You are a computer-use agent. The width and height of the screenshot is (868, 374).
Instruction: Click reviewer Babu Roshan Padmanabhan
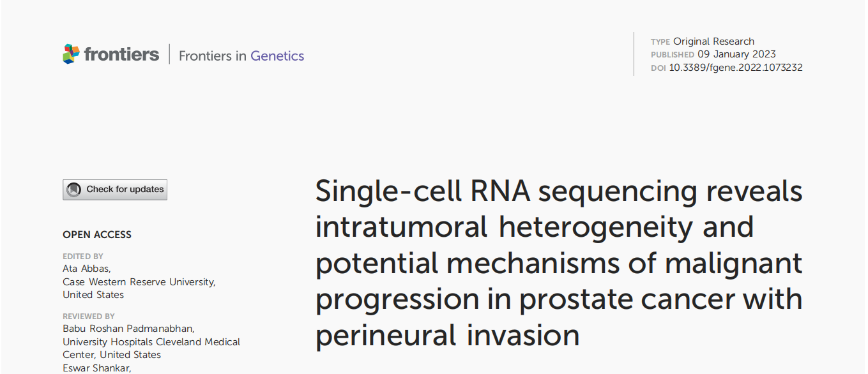tap(128, 329)
